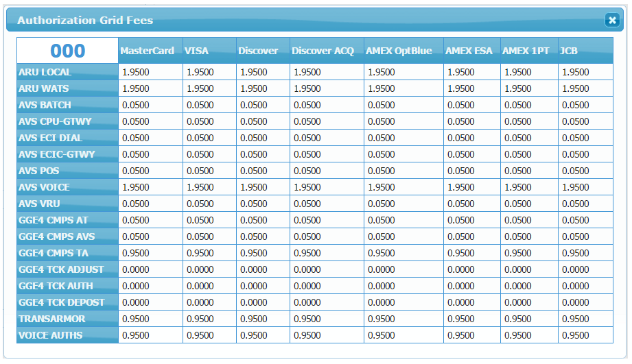Viewport: 632px width, 364px height.
Task: Click GGE4 TCK ADJUST AMEX OptBlue fee
Action: 404,270
